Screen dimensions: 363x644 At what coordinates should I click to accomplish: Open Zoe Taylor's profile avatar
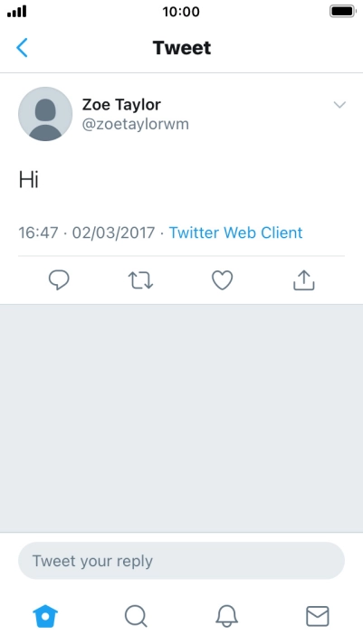point(45,114)
